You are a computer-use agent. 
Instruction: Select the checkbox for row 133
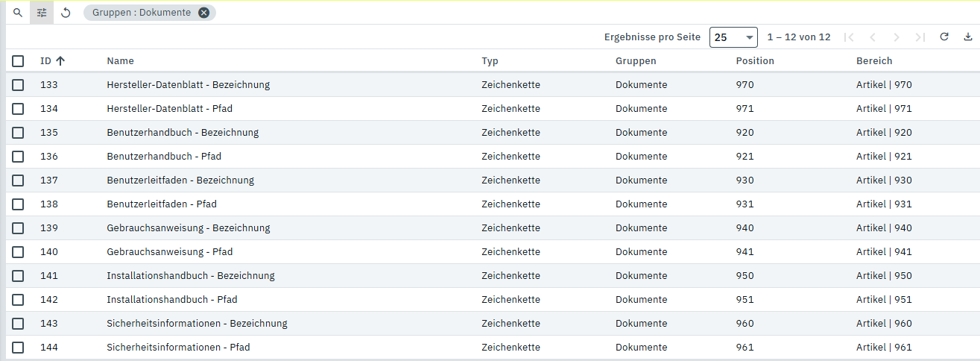tap(18, 85)
